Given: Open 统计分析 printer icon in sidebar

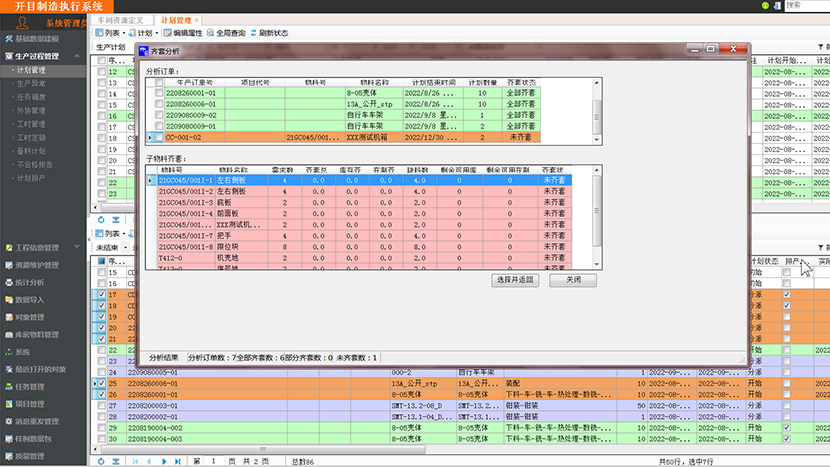Looking at the screenshot, I should 9,283.
